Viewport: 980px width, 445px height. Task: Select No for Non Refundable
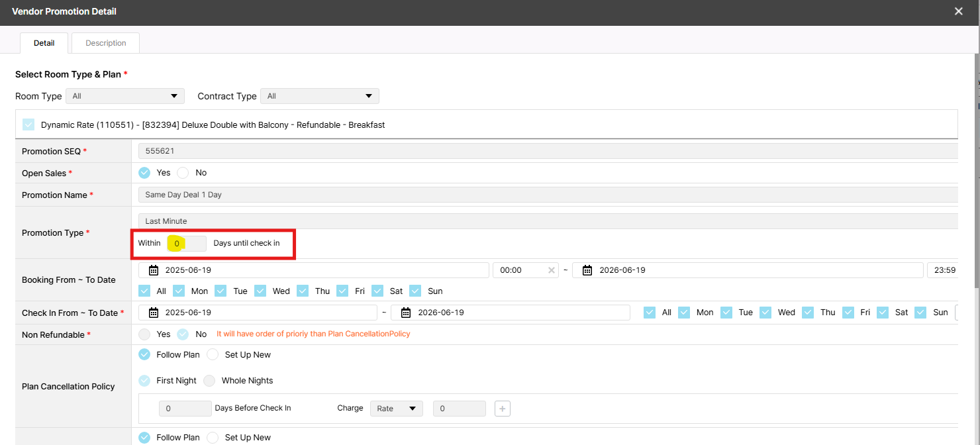pyautogui.click(x=183, y=334)
